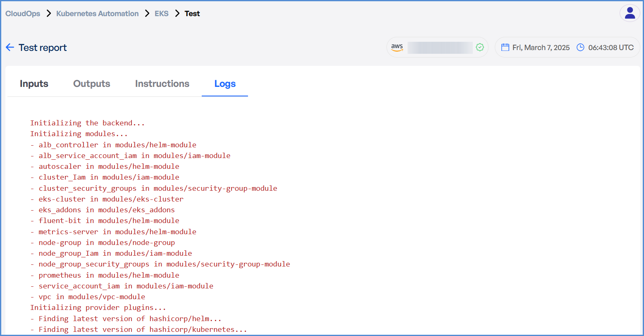View the Instructions tab
The image size is (644, 336).
(x=162, y=84)
